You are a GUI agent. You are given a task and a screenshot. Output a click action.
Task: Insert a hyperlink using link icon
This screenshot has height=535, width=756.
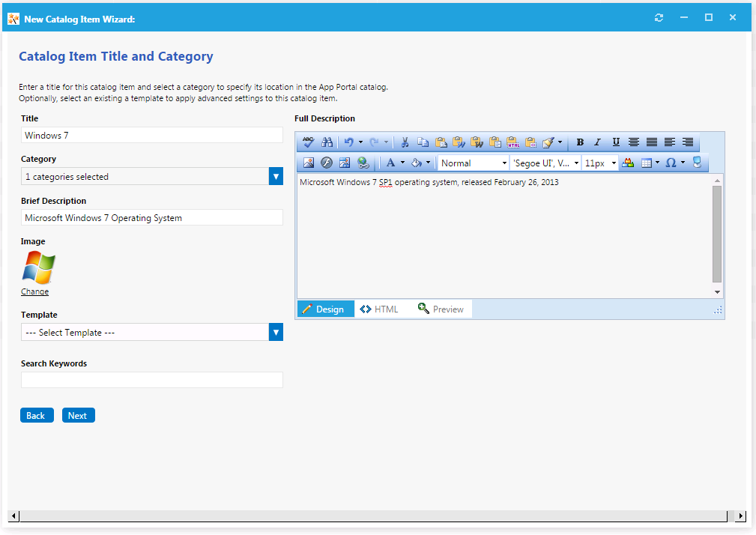pos(363,163)
